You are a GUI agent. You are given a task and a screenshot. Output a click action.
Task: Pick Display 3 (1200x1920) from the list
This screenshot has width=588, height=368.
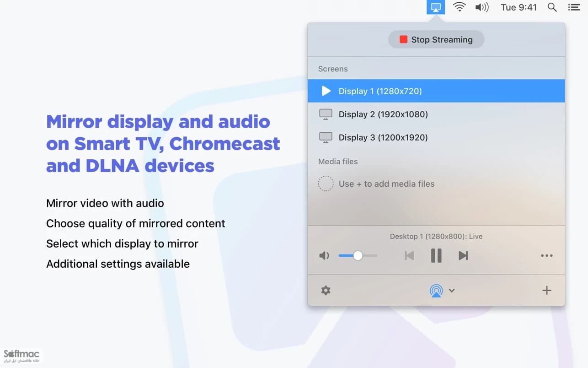coord(436,137)
